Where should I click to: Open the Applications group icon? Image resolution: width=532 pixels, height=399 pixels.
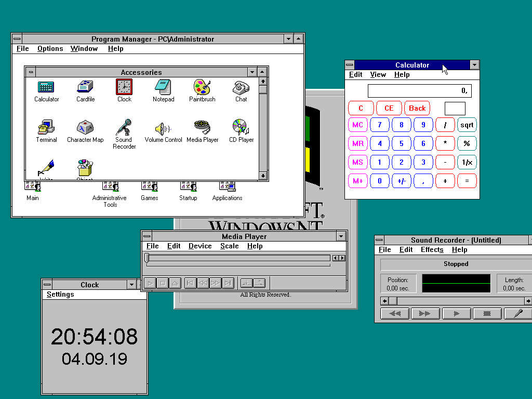click(x=228, y=187)
